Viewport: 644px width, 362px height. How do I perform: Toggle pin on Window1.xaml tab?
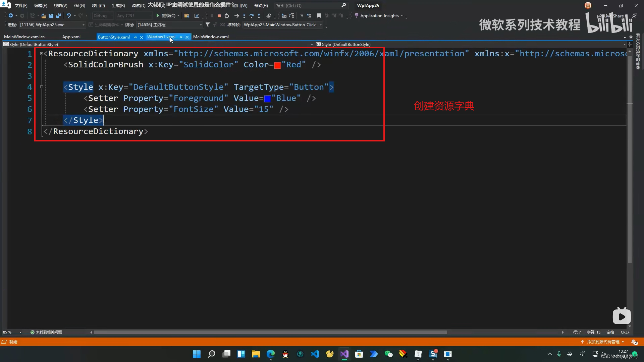click(x=181, y=37)
